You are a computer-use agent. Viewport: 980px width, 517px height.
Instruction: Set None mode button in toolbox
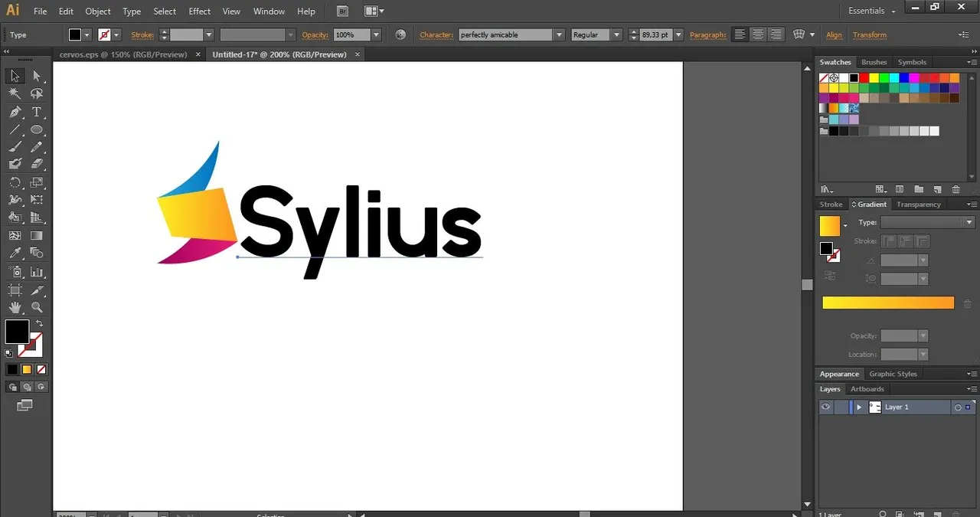[x=41, y=369]
